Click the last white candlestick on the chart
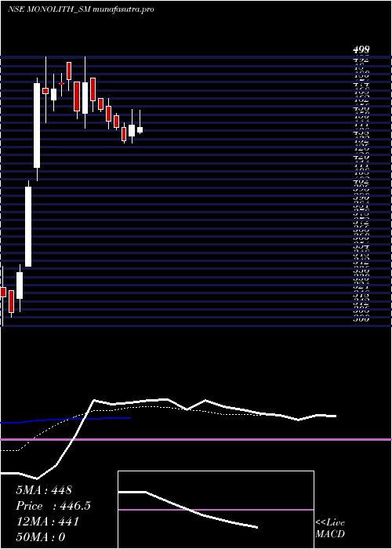392x549 pixels. (x=140, y=130)
